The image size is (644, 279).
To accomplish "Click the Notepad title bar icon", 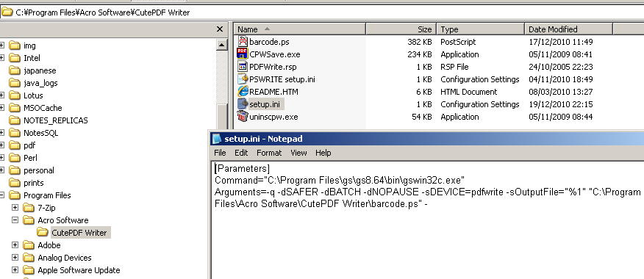I will click(x=216, y=139).
